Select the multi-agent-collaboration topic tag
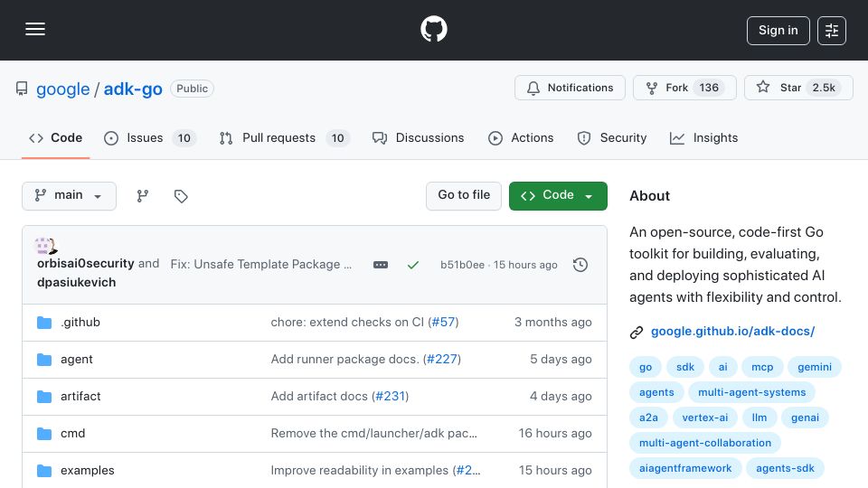 coord(704,443)
